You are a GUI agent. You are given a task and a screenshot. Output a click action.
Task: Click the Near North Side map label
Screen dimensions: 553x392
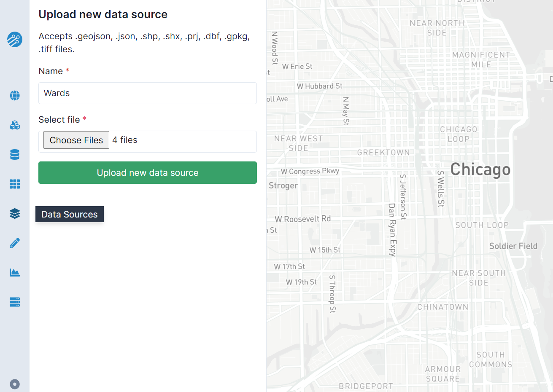pyautogui.click(x=436, y=28)
